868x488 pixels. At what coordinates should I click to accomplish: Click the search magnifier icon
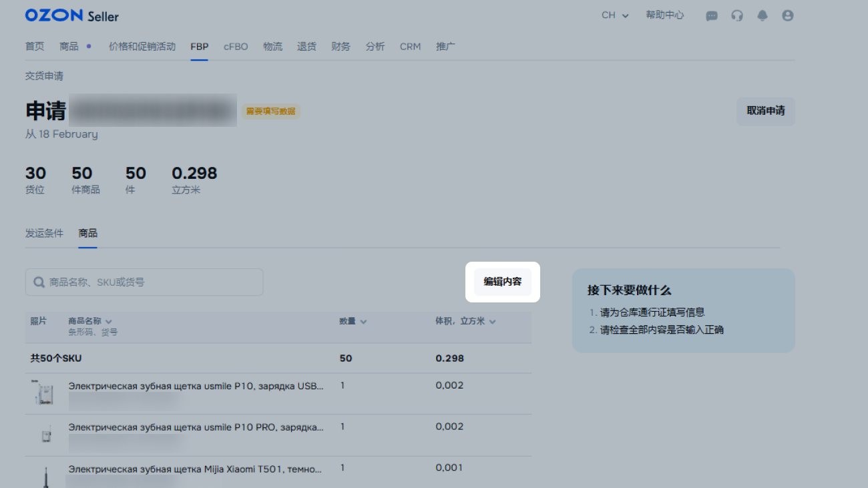39,282
